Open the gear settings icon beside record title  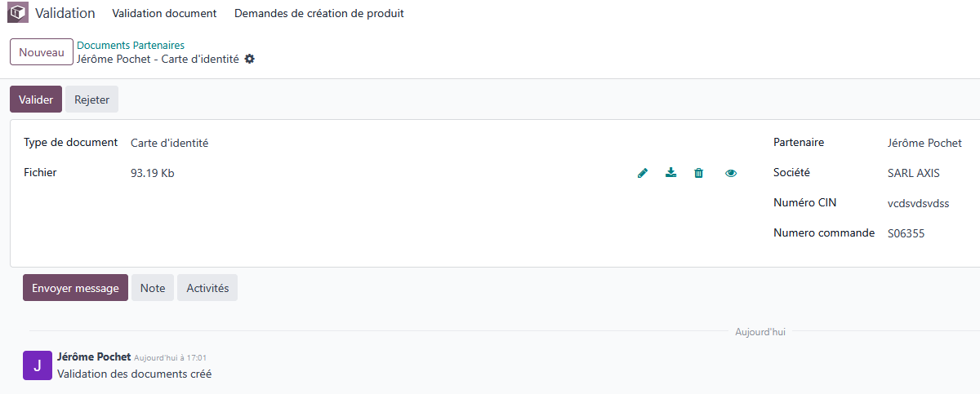(x=250, y=59)
